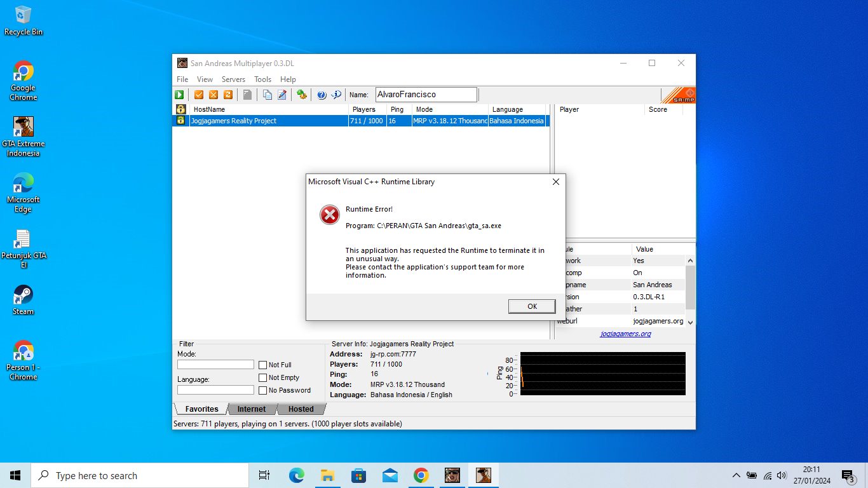Click the Copy Server Info icon
This screenshot has width=868, height=488.
(x=268, y=95)
